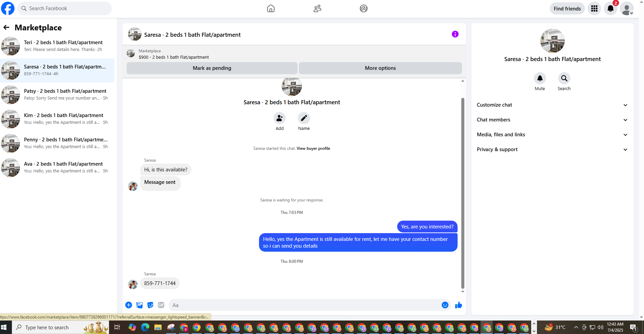Click Find friends button

click(x=567, y=8)
